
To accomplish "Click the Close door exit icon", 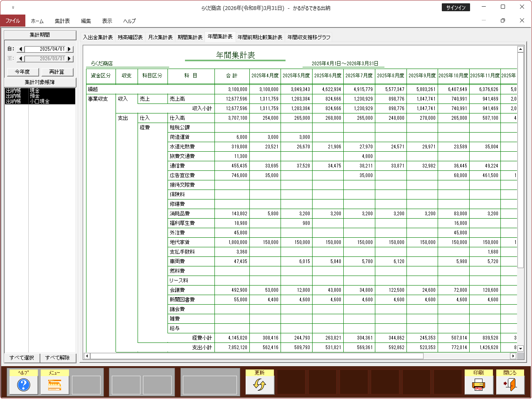I will coord(510,385).
